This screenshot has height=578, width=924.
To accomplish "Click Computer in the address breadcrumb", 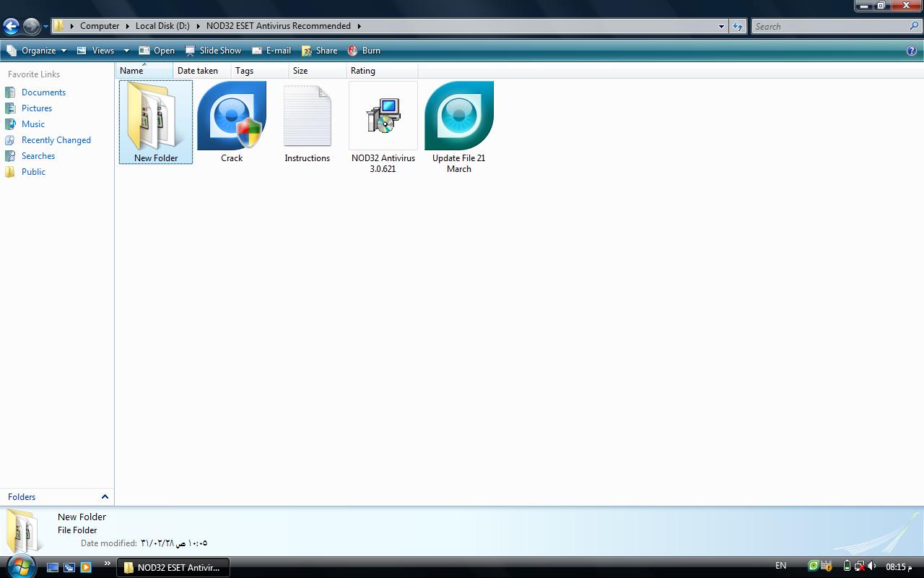I will (100, 26).
